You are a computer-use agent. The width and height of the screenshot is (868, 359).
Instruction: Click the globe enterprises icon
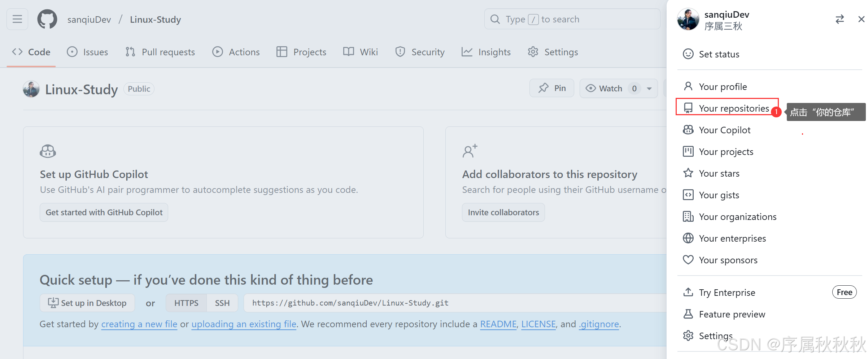click(x=688, y=238)
